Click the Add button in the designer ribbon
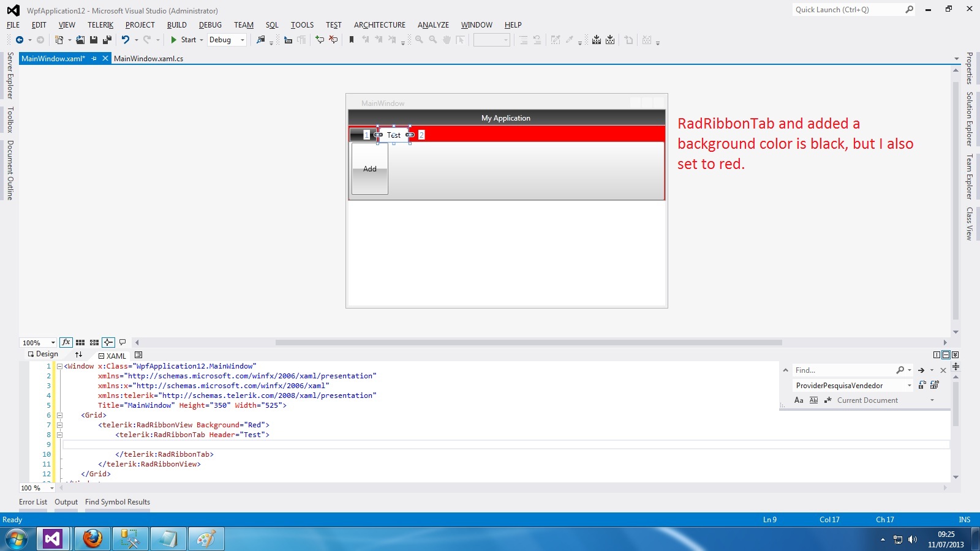 pos(370,169)
